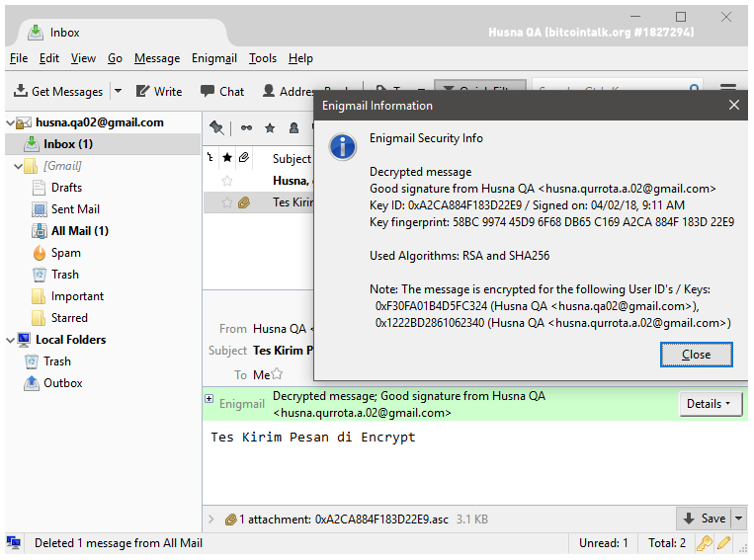The height and width of the screenshot is (560, 754).
Task: Collapse the Local Folders tree
Action: (10, 340)
